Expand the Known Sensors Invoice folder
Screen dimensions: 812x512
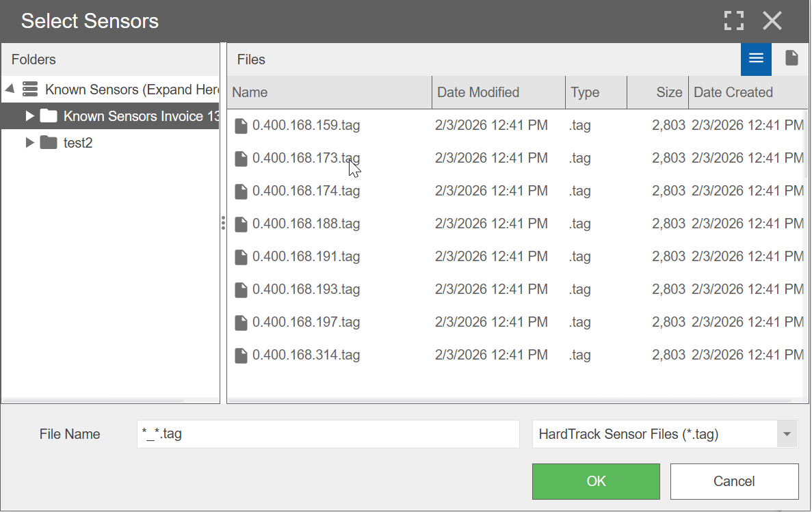pyautogui.click(x=29, y=116)
